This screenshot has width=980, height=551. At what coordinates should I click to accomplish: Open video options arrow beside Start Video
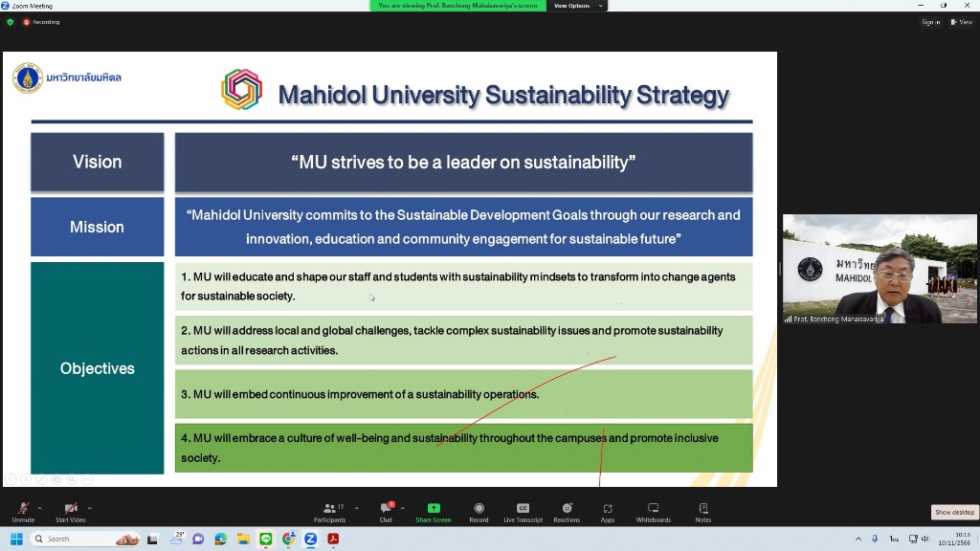[x=90, y=508]
